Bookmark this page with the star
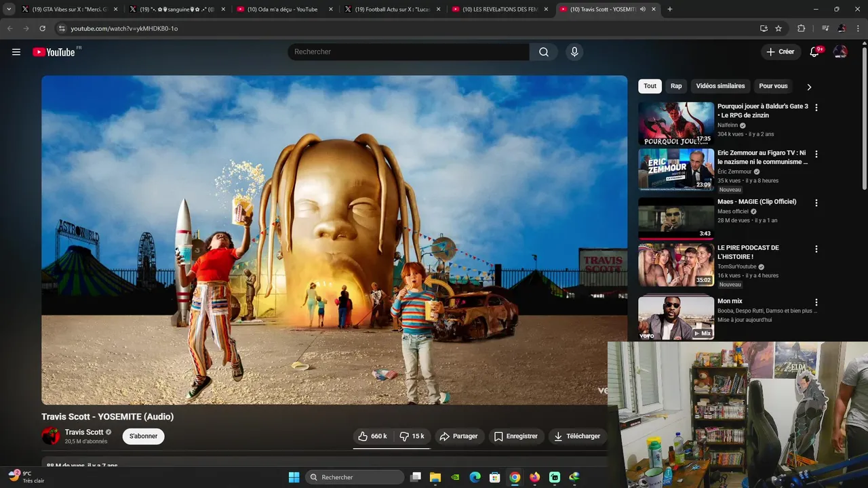868x488 pixels. tap(778, 28)
